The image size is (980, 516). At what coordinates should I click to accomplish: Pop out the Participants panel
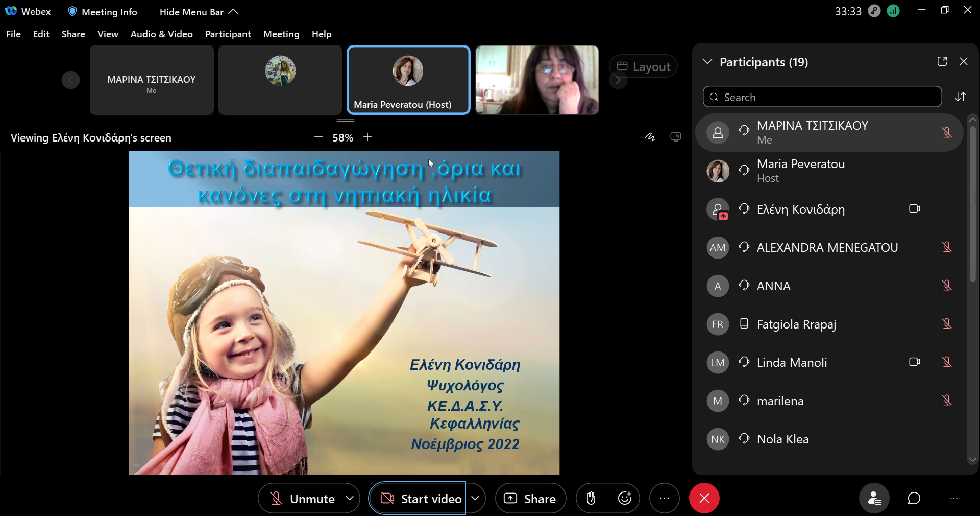(x=942, y=62)
